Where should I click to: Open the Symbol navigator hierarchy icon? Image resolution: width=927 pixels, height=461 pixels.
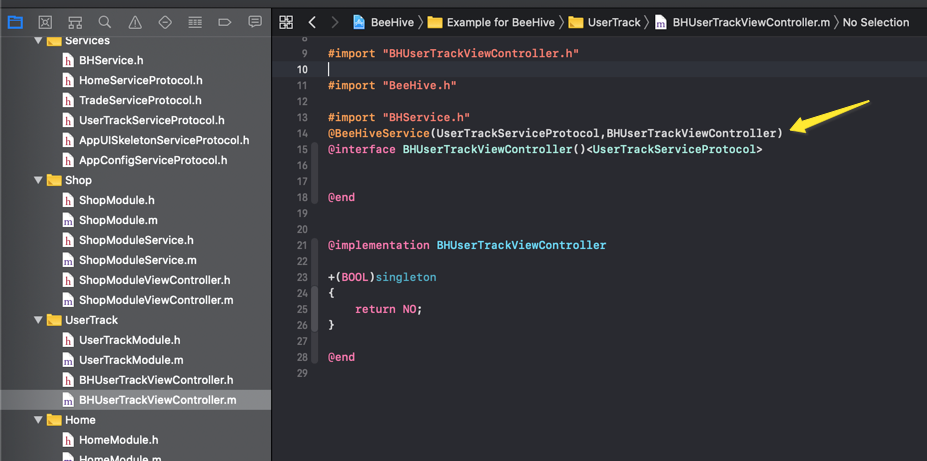75,22
